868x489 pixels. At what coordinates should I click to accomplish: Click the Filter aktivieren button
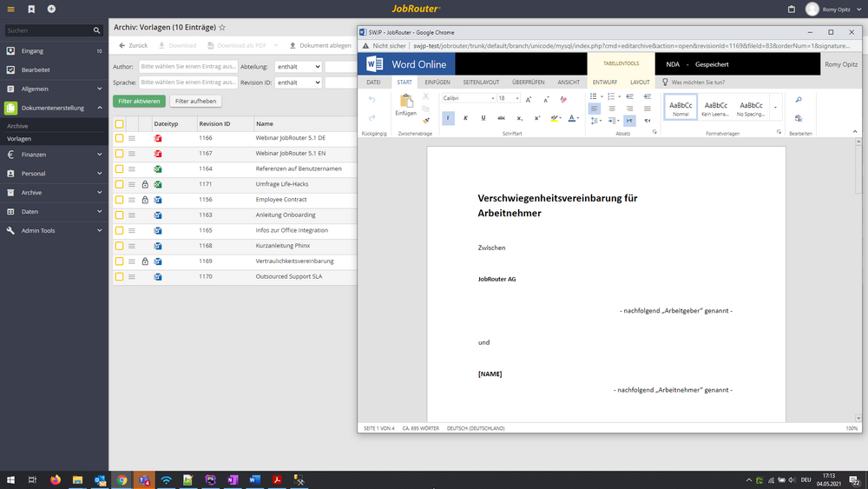pyautogui.click(x=139, y=102)
